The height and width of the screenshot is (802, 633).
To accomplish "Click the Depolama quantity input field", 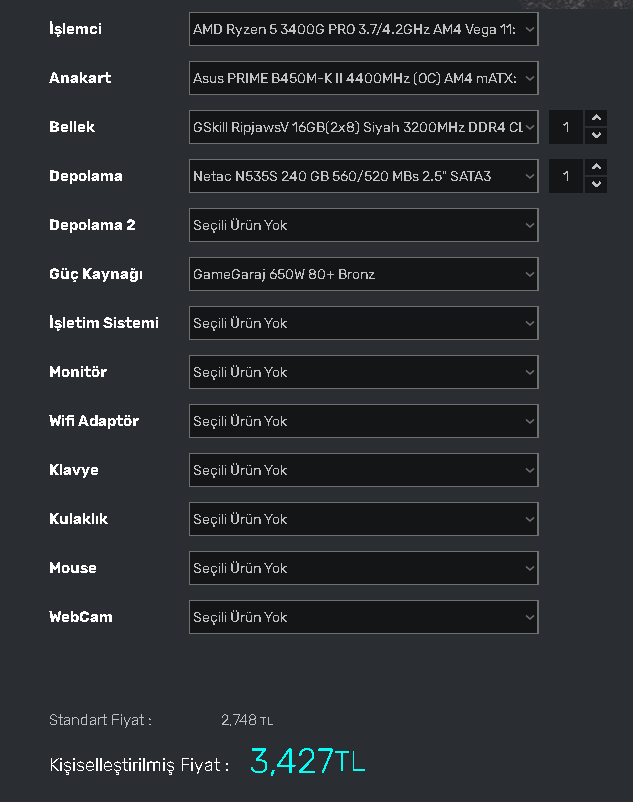I will click(x=567, y=176).
